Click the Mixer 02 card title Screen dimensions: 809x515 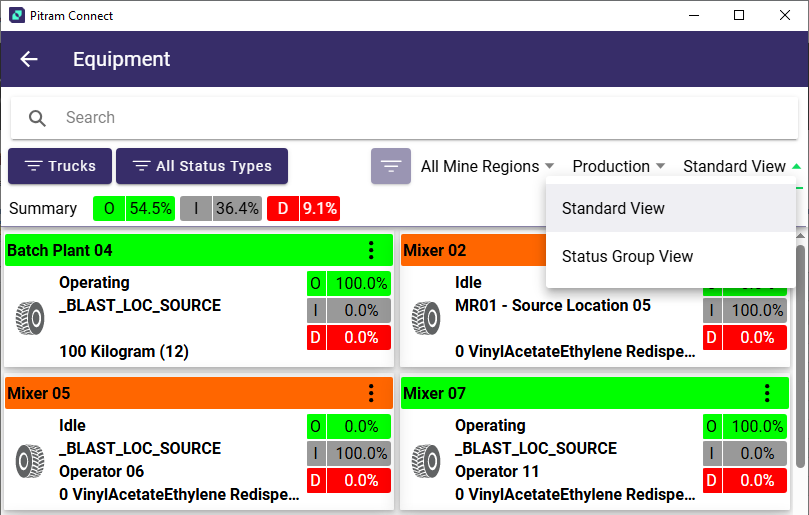click(x=434, y=251)
